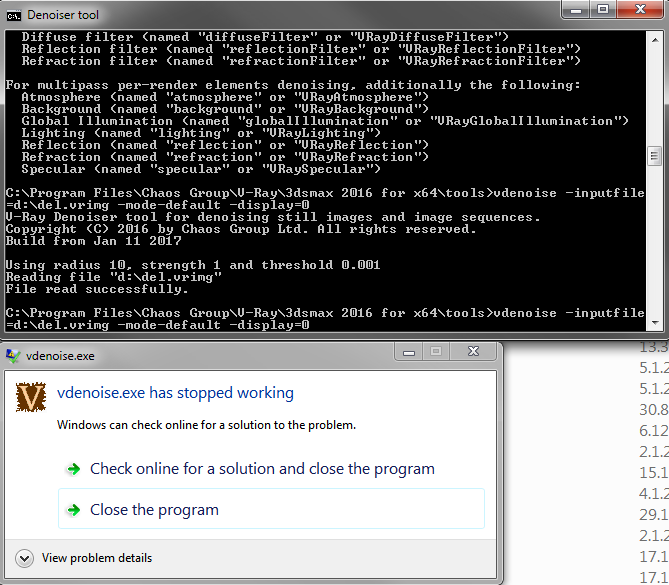Click 'Using radius 10, strength 1' console line
The width and height of the screenshot is (669, 585).
tap(193, 265)
